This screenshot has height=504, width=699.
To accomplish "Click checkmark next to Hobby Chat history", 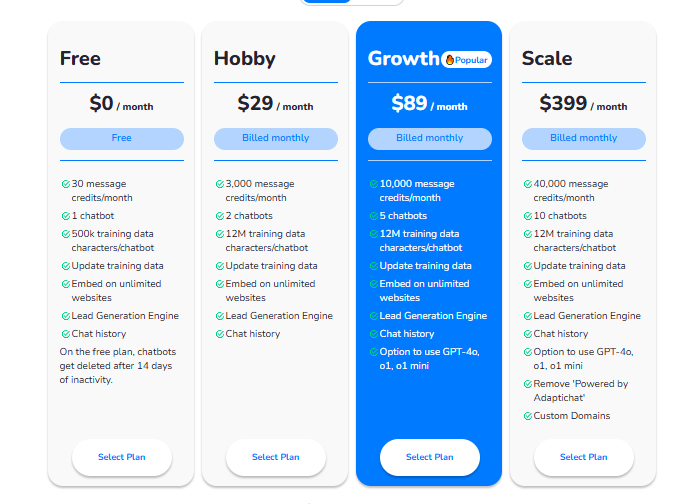I will (x=220, y=334).
